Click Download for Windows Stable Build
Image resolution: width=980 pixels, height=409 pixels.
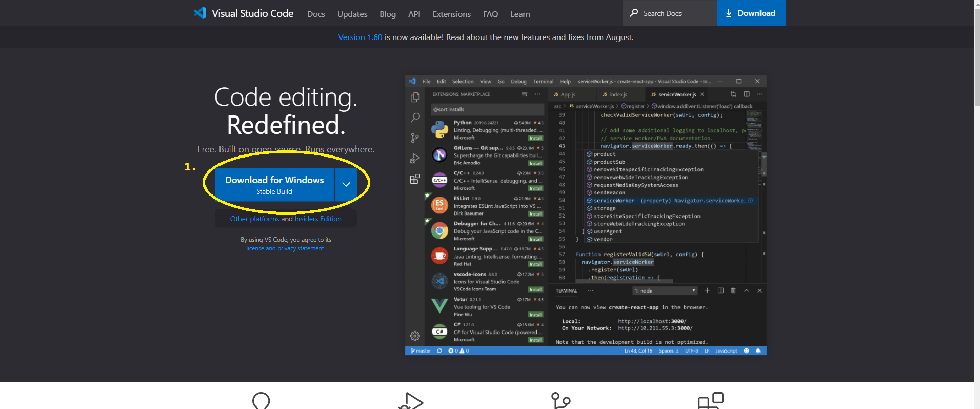[x=274, y=185]
